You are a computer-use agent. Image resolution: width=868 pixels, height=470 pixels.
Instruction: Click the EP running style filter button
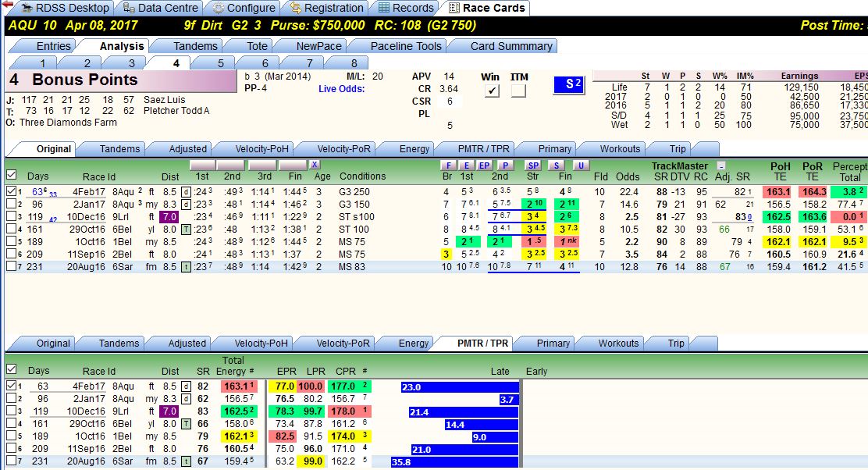click(x=485, y=165)
